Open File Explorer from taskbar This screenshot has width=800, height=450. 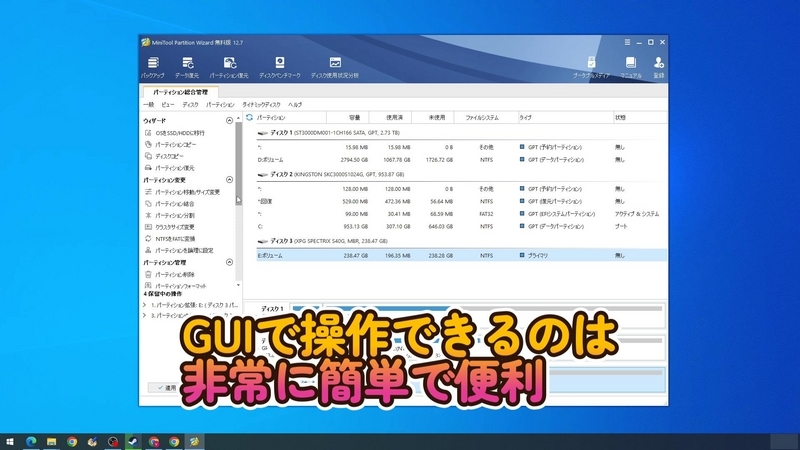coord(52,441)
